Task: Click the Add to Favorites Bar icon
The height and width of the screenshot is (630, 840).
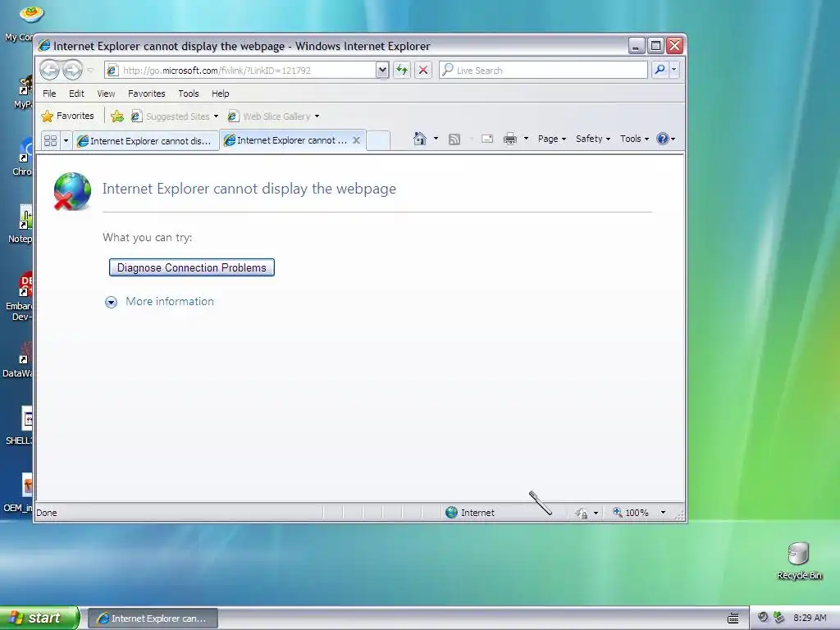Action: [117, 116]
